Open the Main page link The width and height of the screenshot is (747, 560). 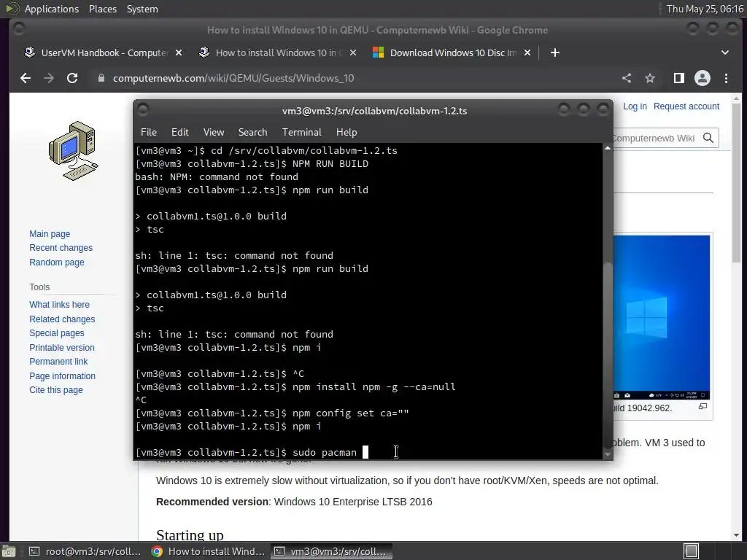(50, 234)
